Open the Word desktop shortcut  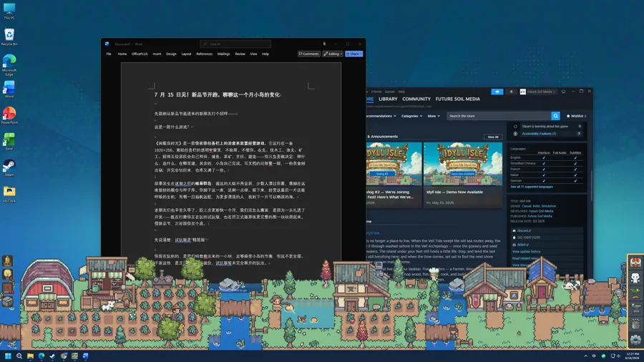[x=9, y=89]
